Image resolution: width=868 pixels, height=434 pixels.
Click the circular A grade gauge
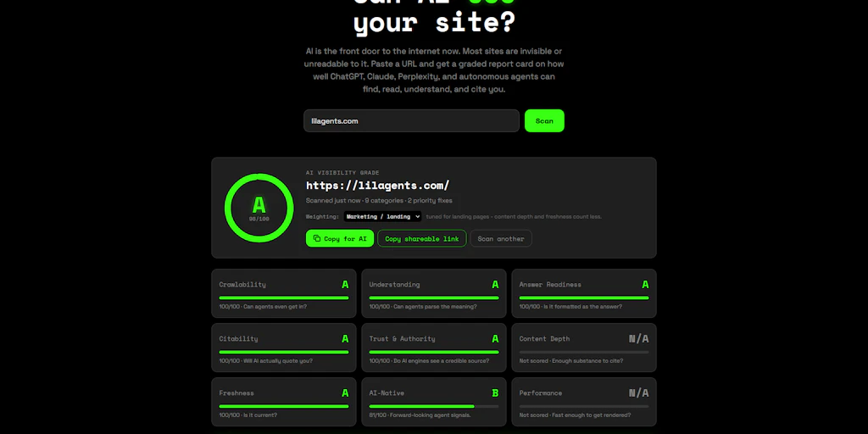259,208
